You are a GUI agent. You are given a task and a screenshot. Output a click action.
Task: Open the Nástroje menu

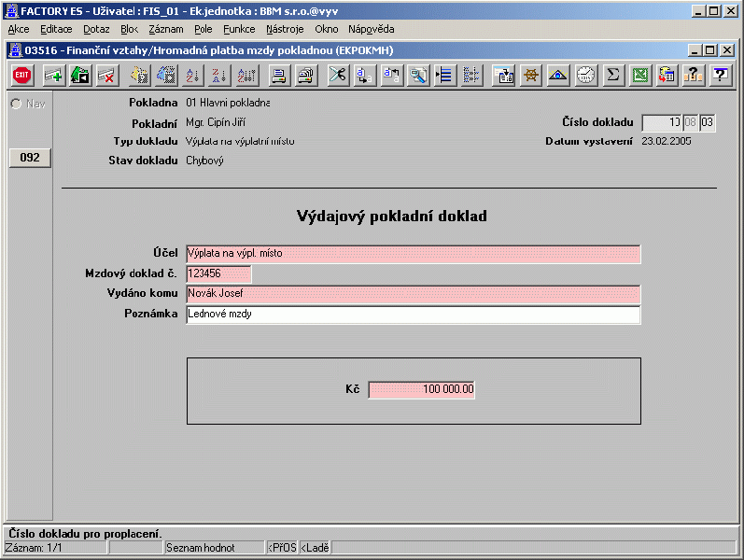coord(285,29)
